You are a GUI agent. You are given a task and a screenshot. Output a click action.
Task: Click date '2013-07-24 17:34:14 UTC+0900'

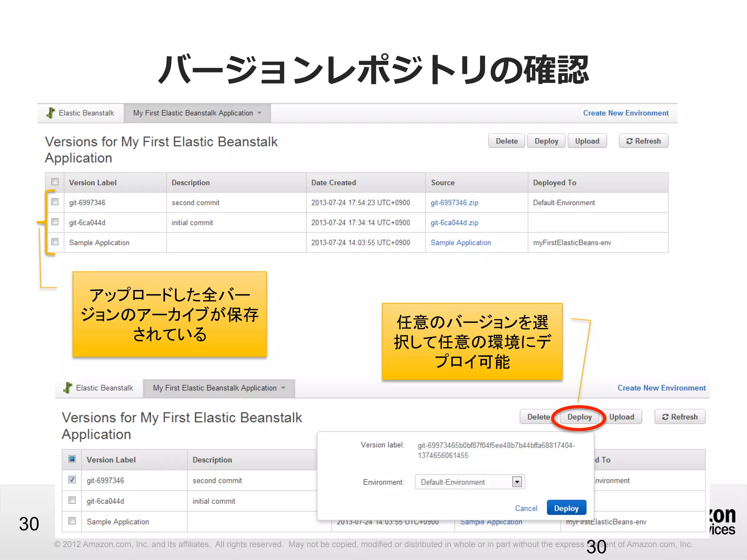360,223
